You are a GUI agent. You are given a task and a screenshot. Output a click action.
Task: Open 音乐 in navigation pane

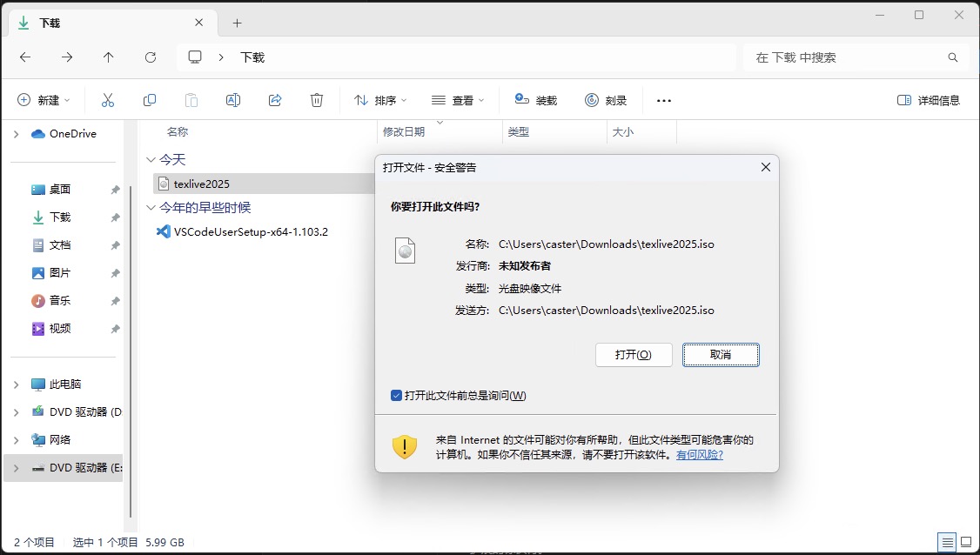(60, 301)
